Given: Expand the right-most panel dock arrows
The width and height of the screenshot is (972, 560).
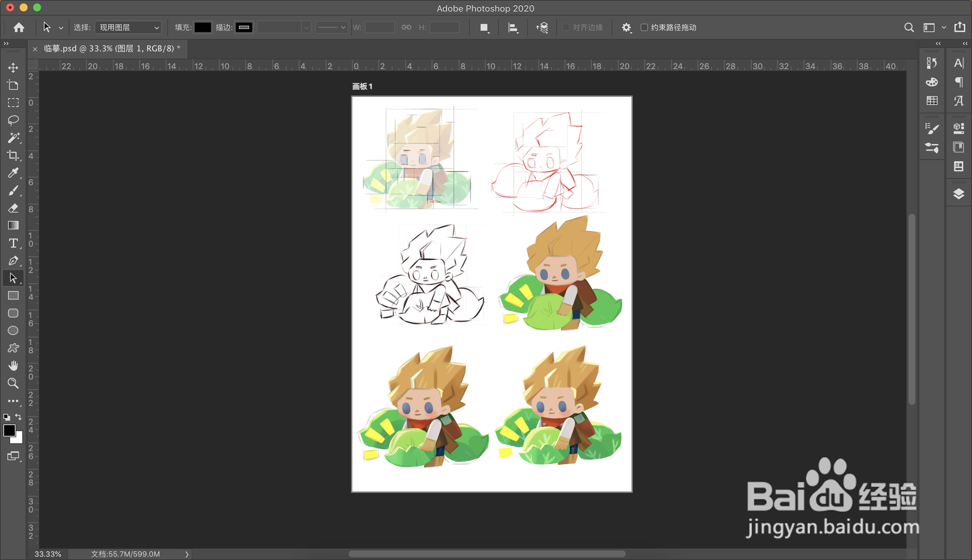Looking at the screenshot, I should point(965,44).
